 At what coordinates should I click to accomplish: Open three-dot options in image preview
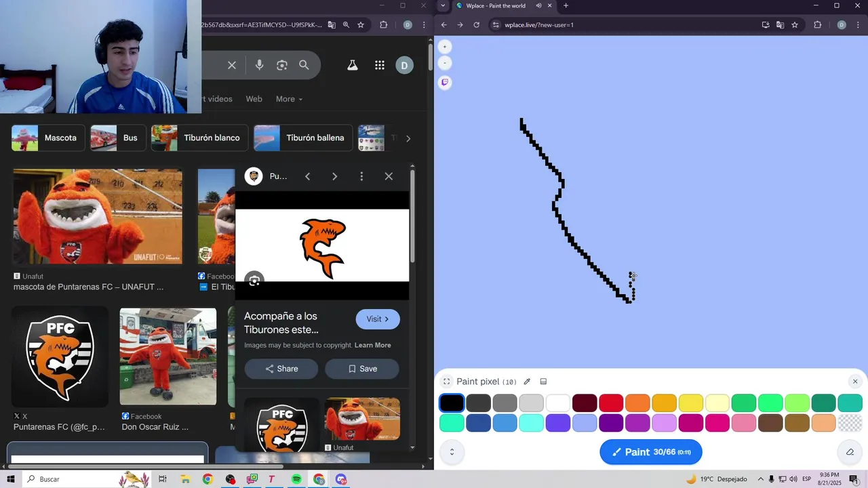pyautogui.click(x=361, y=176)
